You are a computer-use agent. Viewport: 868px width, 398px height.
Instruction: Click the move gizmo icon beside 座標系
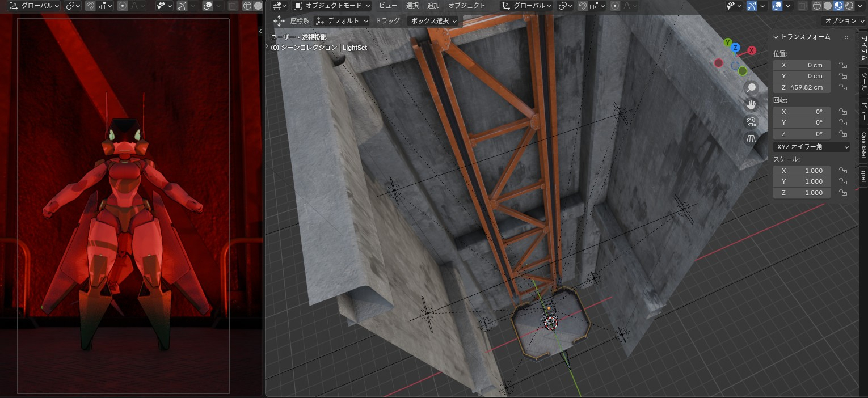(x=279, y=20)
